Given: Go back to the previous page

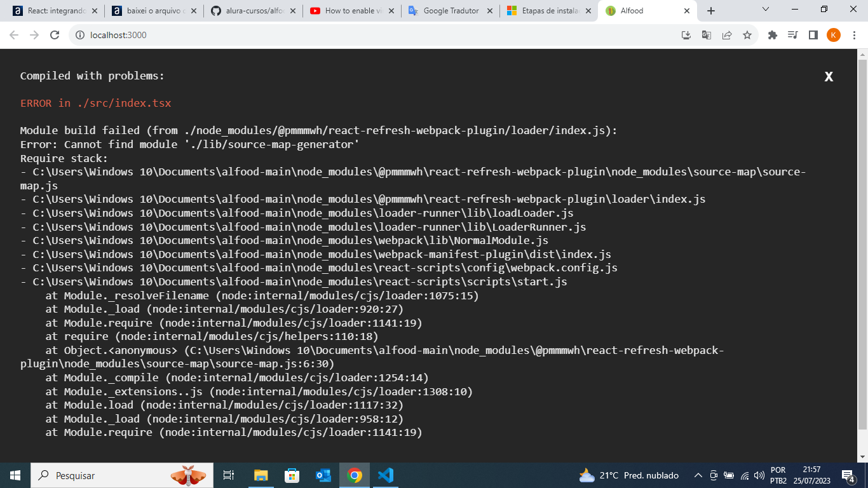Looking at the screenshot, I should click(x=14, y=35).
